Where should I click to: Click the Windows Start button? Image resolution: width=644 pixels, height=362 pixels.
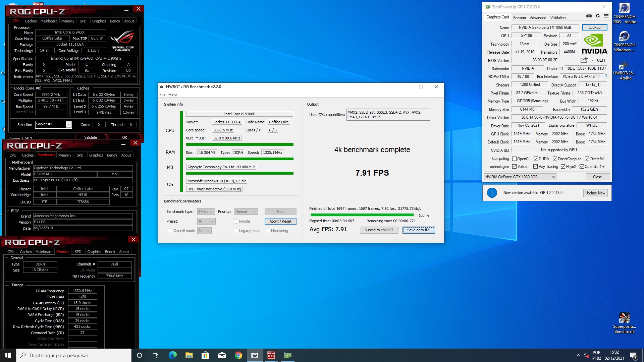(8, 355)
